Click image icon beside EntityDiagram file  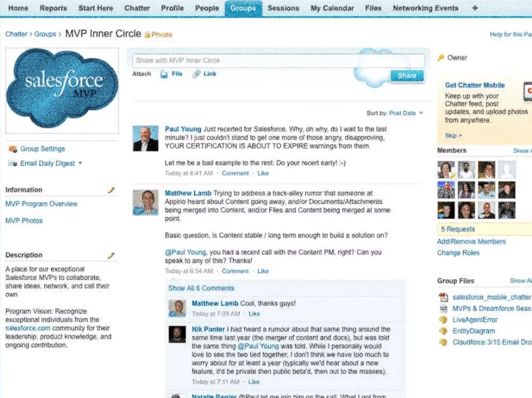[x=443, y=331]
